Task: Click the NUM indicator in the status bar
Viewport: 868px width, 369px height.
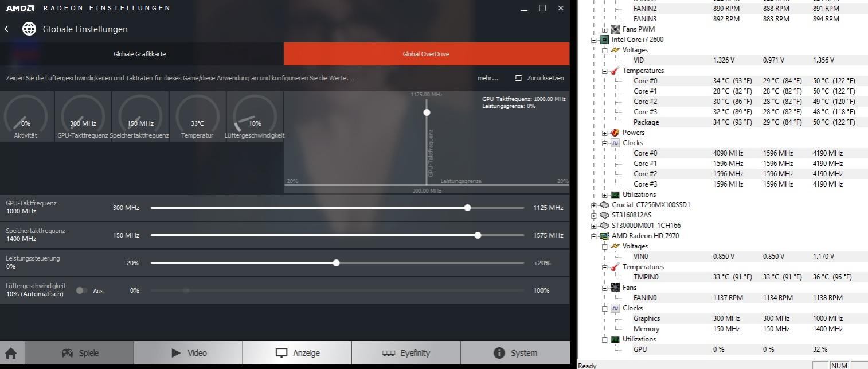Action: 839,366
